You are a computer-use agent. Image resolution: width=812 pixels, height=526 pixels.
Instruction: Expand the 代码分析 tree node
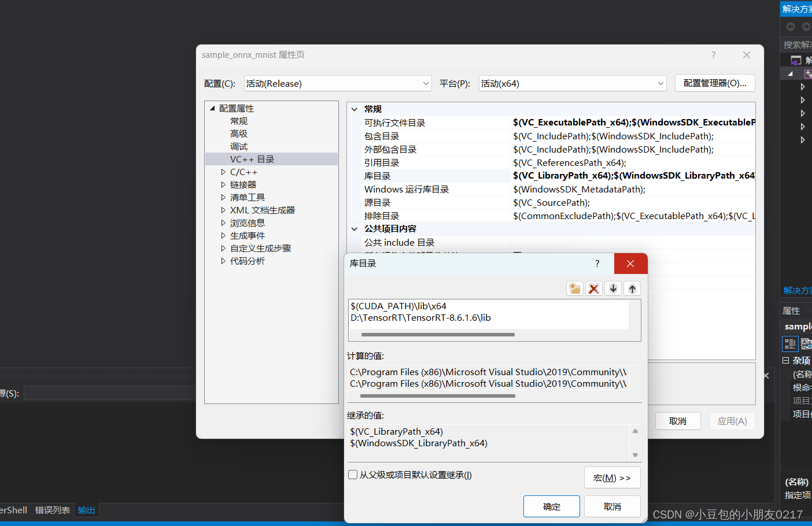223,261
